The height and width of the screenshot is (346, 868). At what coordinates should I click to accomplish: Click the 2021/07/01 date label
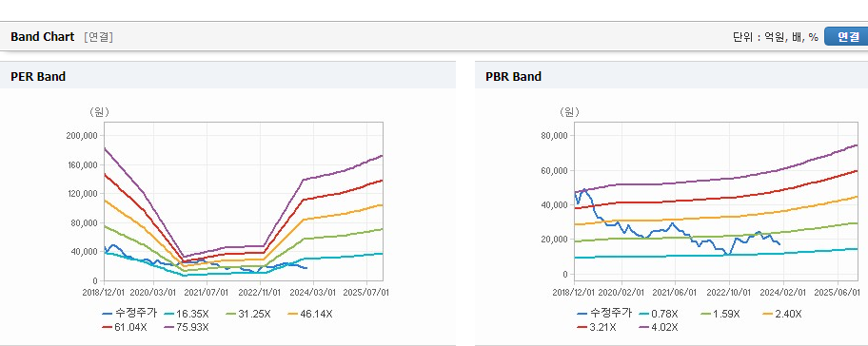tap(207, 292)
